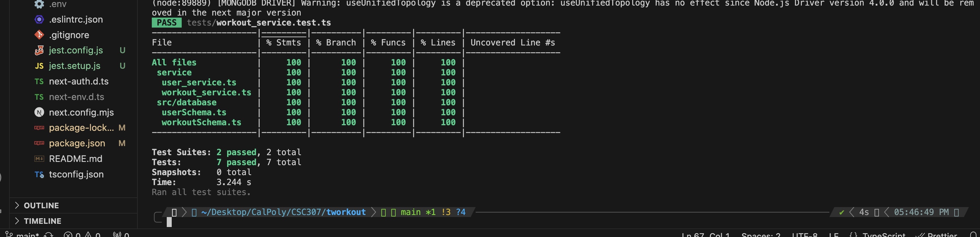
Task: Click the 05:46:49 PM prompt timestamp
Action: [x=921, y=212]
